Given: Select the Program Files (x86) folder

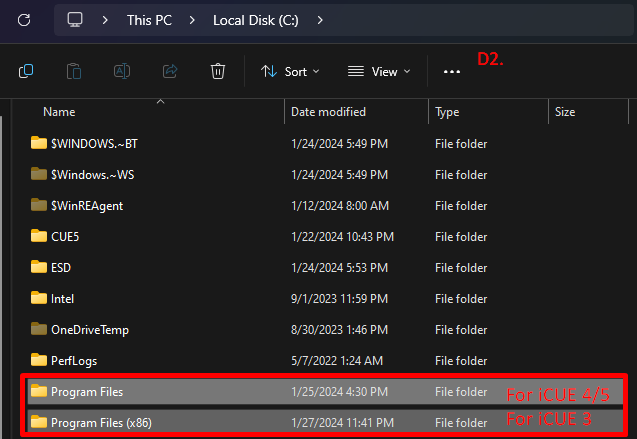Looking at the screenshot, I should [101, 421].
